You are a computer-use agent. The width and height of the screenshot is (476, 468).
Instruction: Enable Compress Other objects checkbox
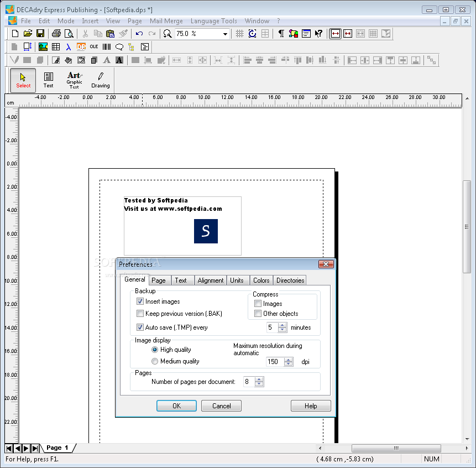click(x=258, y=313)
